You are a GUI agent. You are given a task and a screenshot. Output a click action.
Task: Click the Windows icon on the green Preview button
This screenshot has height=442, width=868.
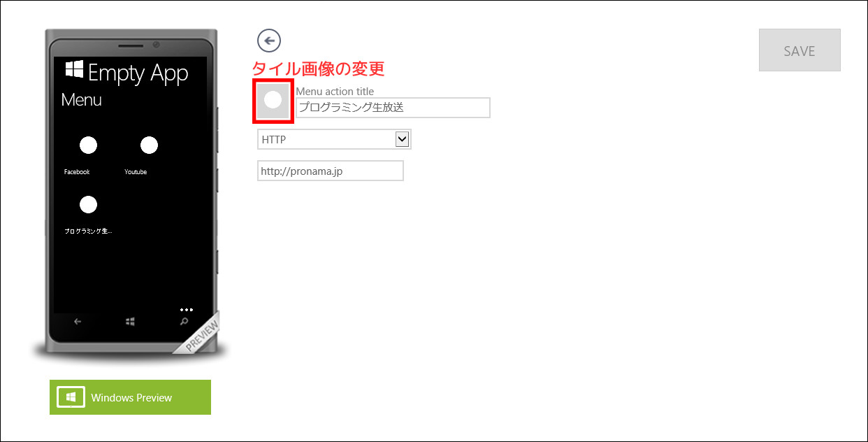[71, 397]
